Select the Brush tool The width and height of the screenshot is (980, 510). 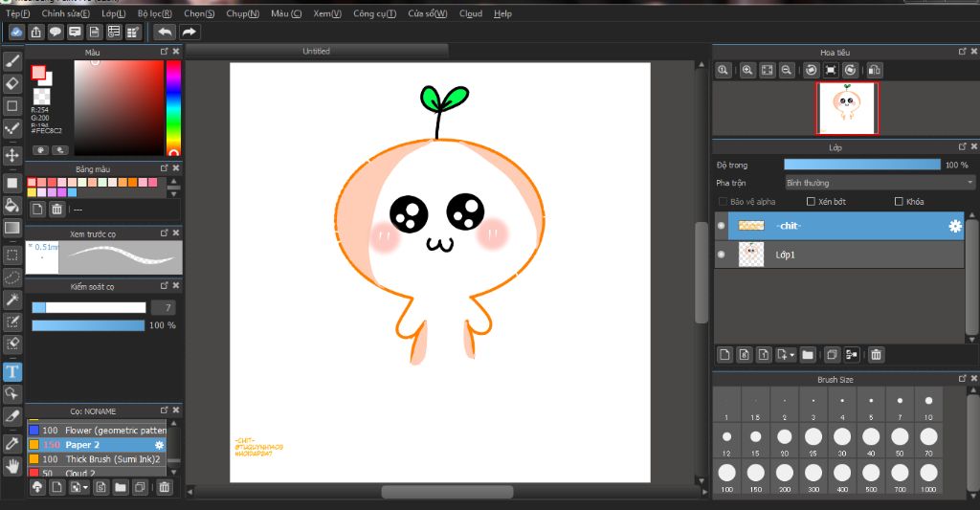pyautogui.click(x=12, y=60)
